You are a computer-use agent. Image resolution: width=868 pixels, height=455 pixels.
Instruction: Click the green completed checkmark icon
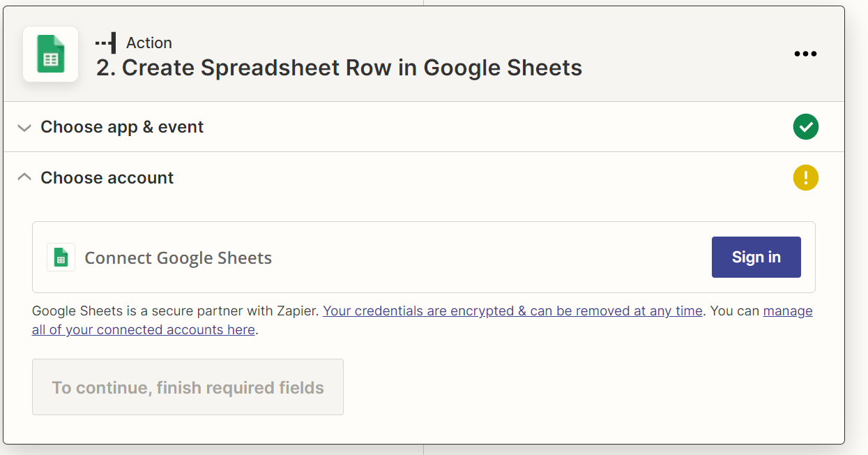click(x=805, y=127)
